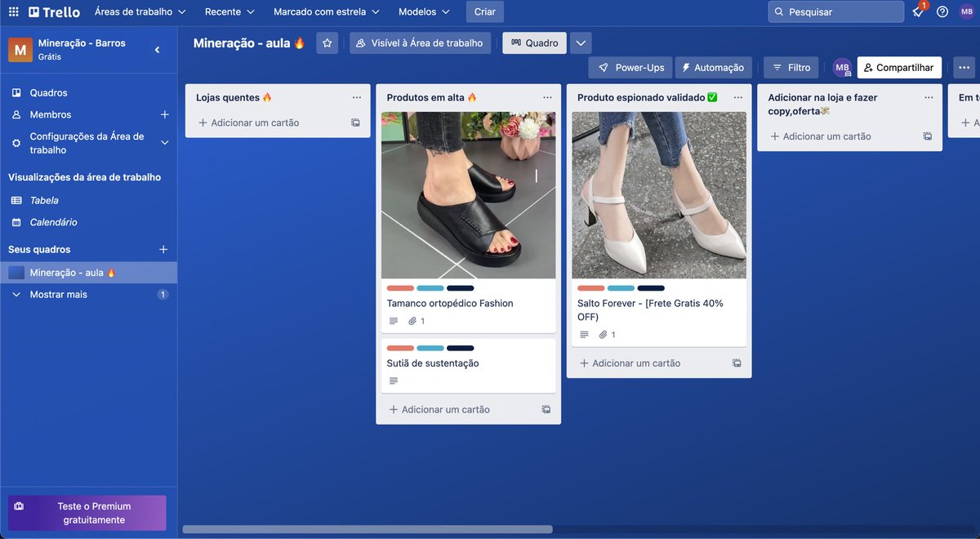Open the Automação button
Viewport: 980px width, 539px height.
pos(713,68)
